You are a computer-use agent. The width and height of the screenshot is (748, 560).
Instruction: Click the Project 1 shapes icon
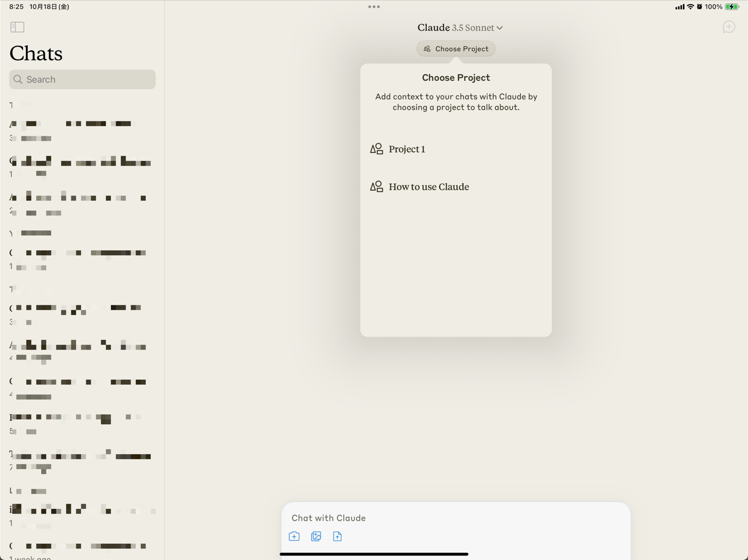[x=376, y=149]
